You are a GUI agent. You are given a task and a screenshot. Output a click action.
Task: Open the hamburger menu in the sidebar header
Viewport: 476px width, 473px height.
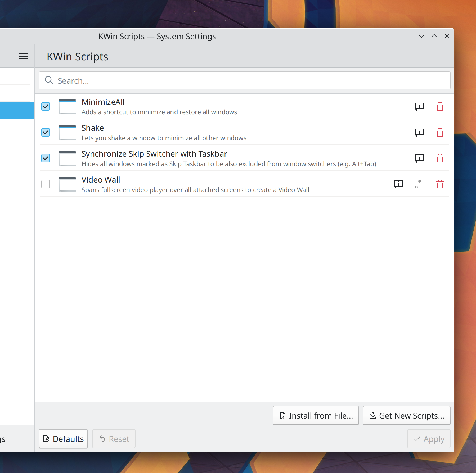23,56
